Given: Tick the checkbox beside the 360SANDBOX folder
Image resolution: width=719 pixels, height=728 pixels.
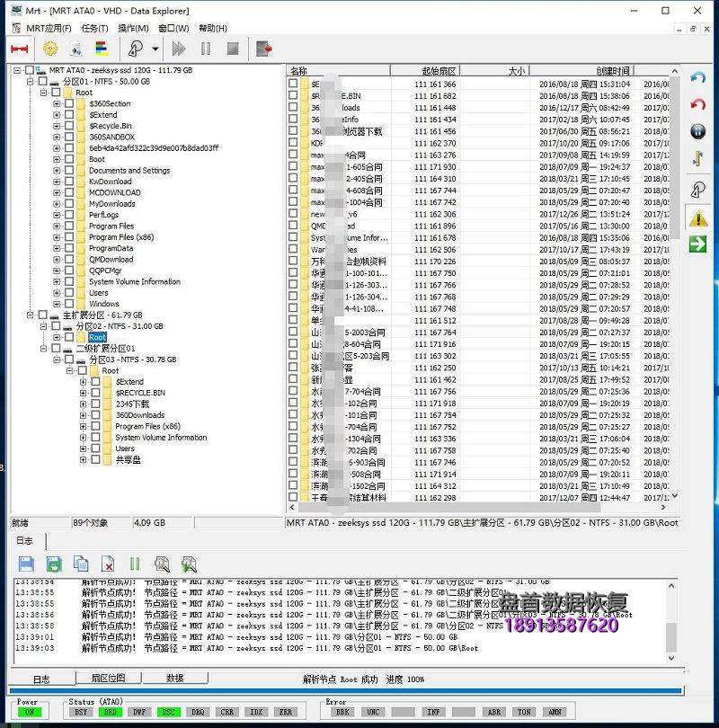Looking at the screenshot, I should [x=68, y=137].
